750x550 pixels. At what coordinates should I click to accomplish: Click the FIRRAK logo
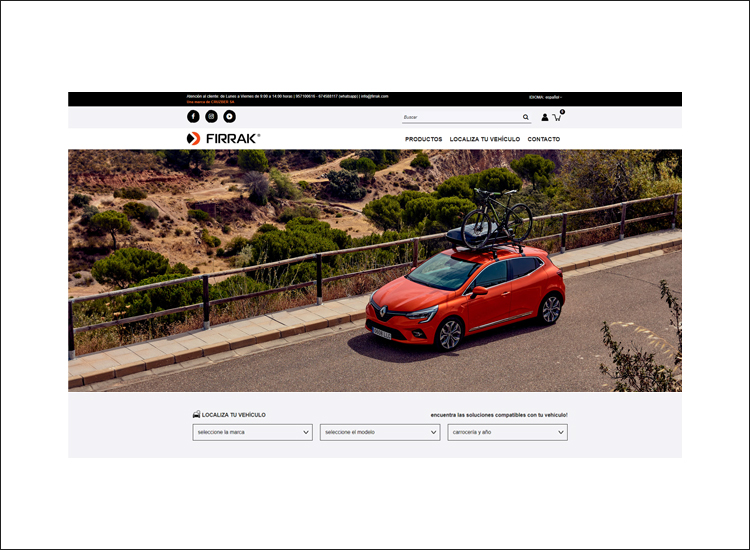point(223,138)
